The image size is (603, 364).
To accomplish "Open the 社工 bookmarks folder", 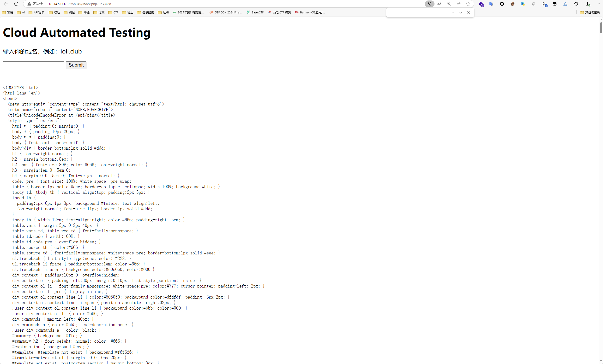I will [x=128, y=12].
